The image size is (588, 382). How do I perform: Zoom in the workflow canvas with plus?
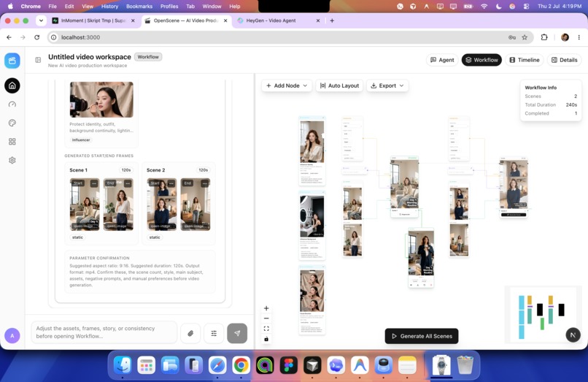[x=266, y=308]
